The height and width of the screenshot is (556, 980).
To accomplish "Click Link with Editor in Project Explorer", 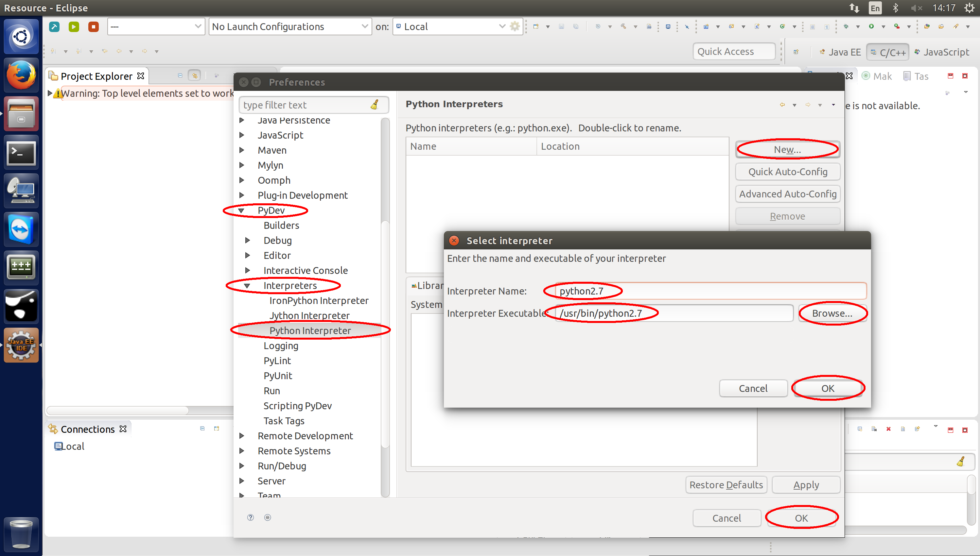I will [x=195, y=76].
